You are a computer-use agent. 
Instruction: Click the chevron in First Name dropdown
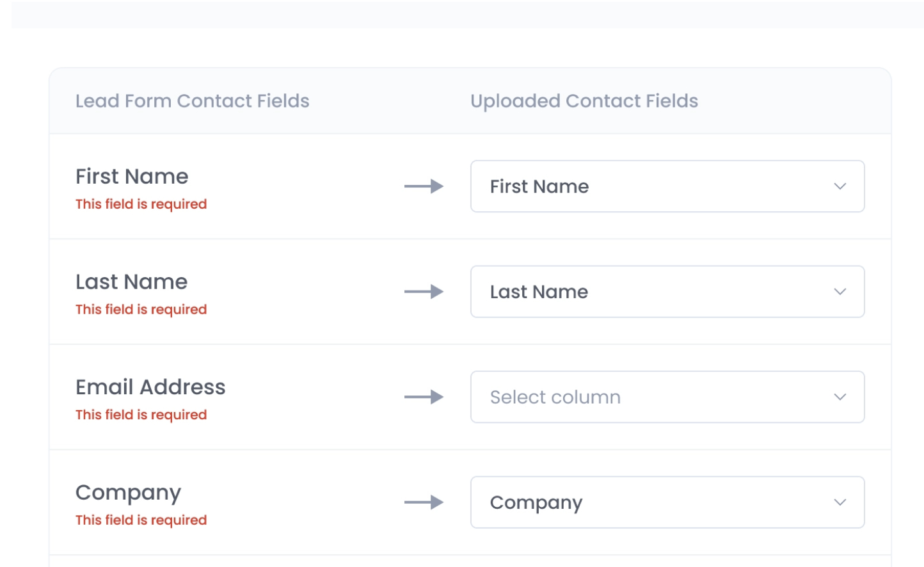(840, 186)
